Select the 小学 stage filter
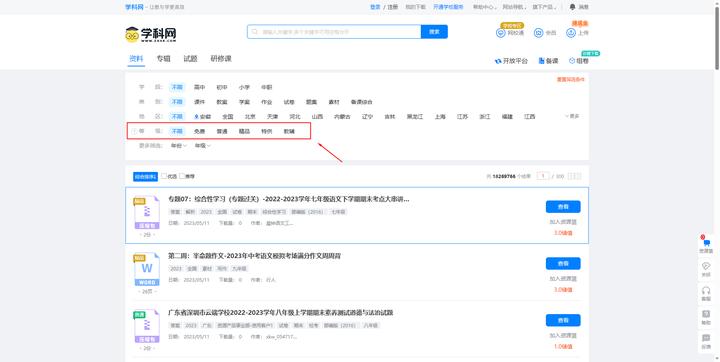Viewport: 720px width, 362px height. (x=244, y=87)
